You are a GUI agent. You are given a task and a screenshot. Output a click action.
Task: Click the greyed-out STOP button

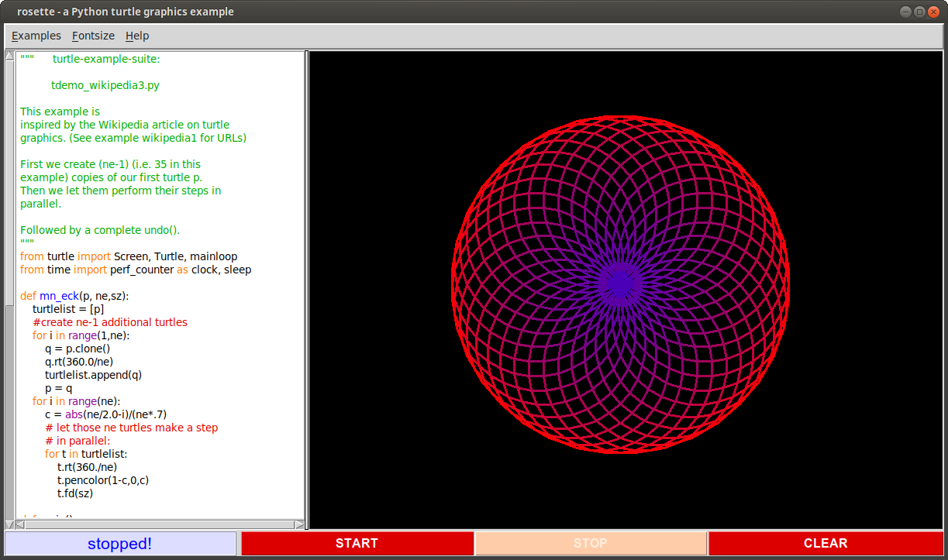591,543
